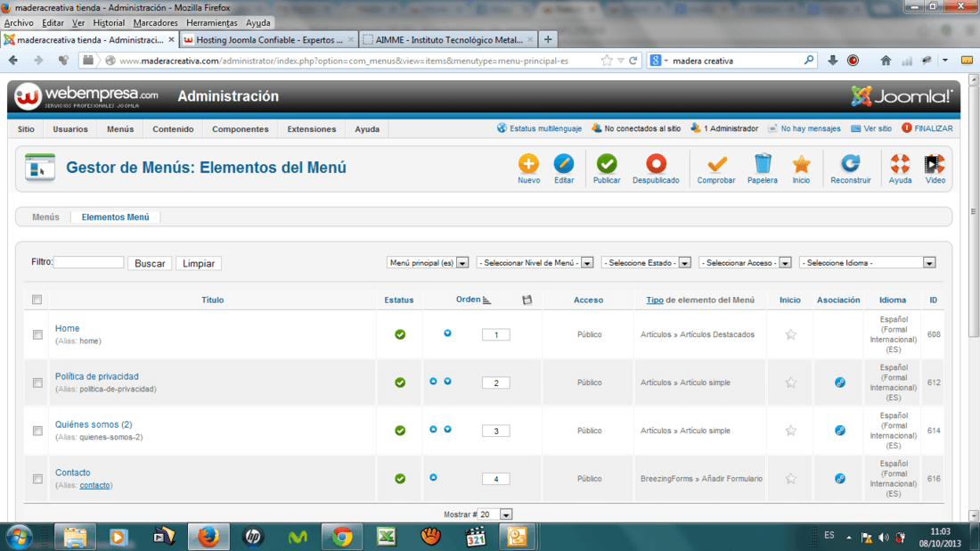The height and width of the screenshot is (551, 980).
Task: Open association icon for Contacto
Action: pyautogui.click(x=840, y=479)
